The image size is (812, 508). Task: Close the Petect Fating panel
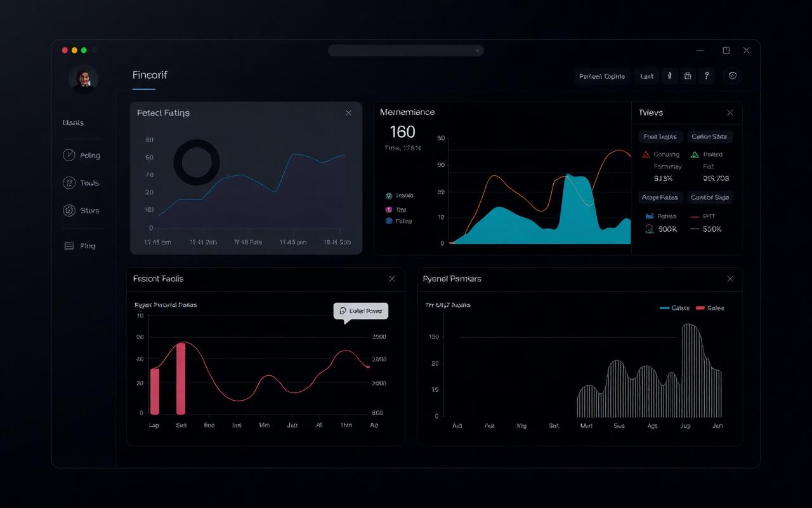pos(348,112)
